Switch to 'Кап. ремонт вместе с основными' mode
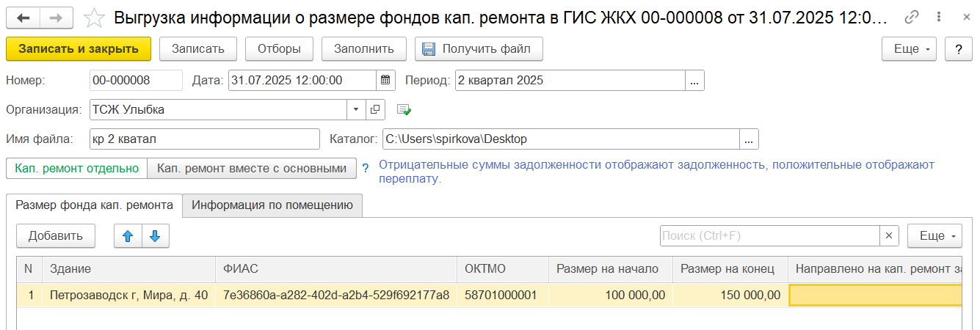Viewport: 980px width, 330px height. pyautogui.click(x=252, y=168)
